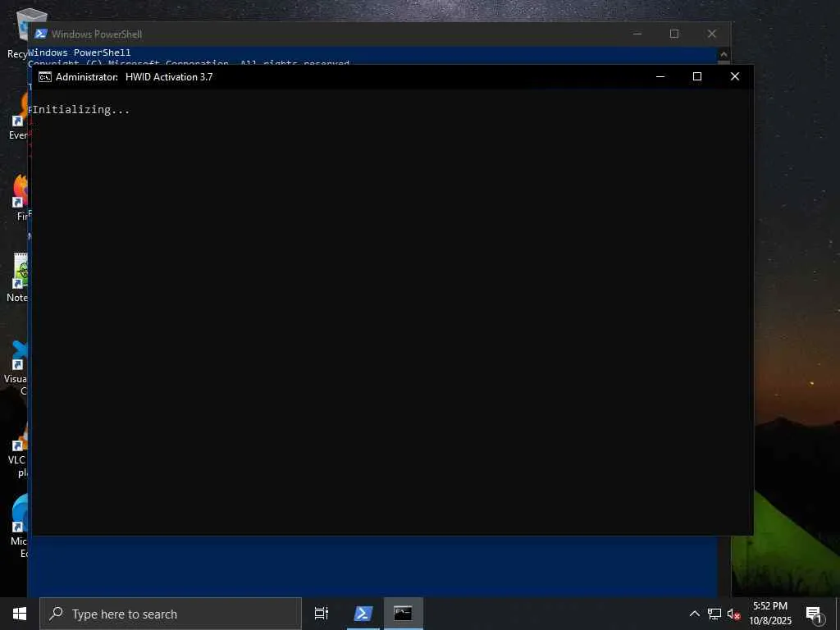Select the Recycle Bin desktop icon
The height and width of the screenshot is (630, 840).
click(x=18, y=33)
